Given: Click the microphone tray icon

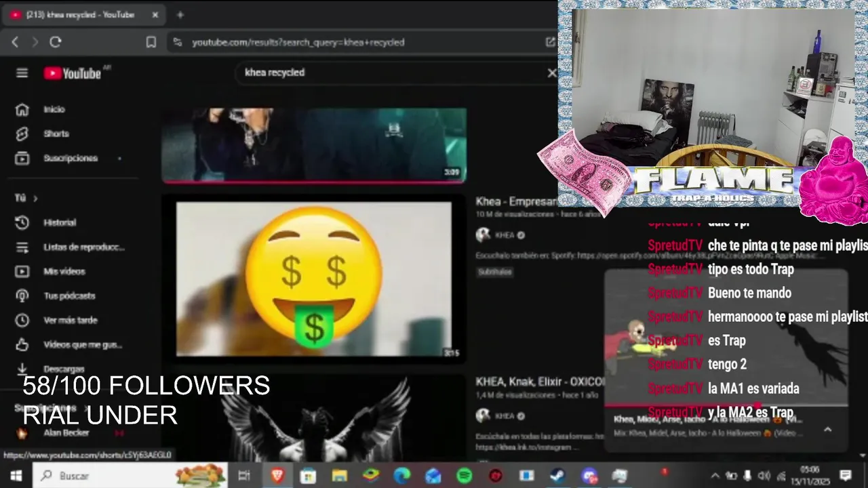Looking at the screenshot, I should pyautogui.click(x=747, y=476).
